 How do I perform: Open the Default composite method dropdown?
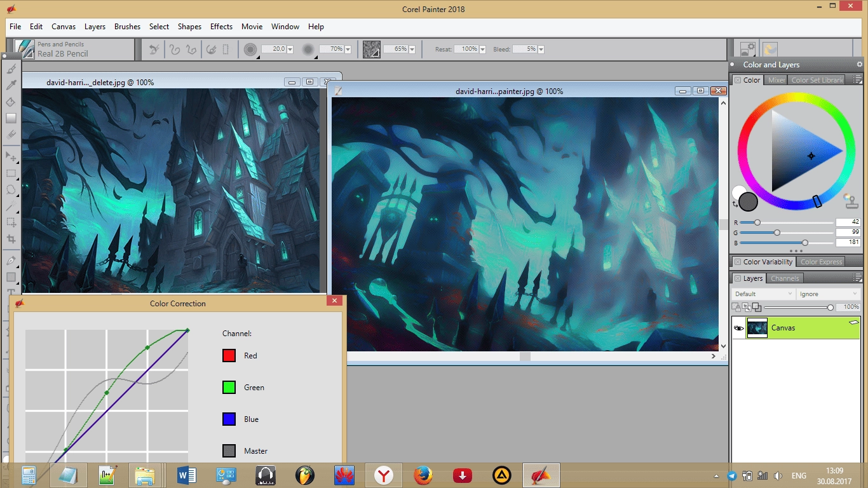point(763,294)
